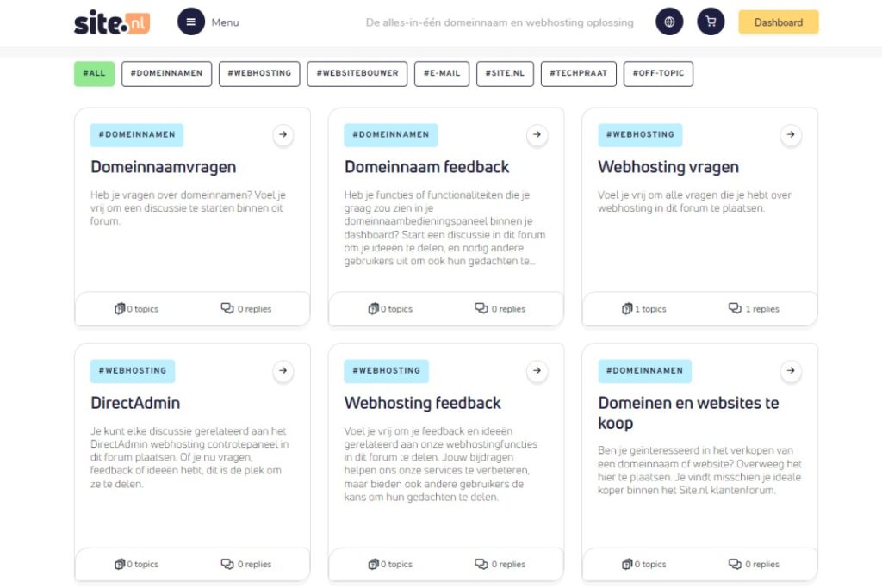Open the language globe icon in header
The image size is (882, 588).
tap(669, 21)
